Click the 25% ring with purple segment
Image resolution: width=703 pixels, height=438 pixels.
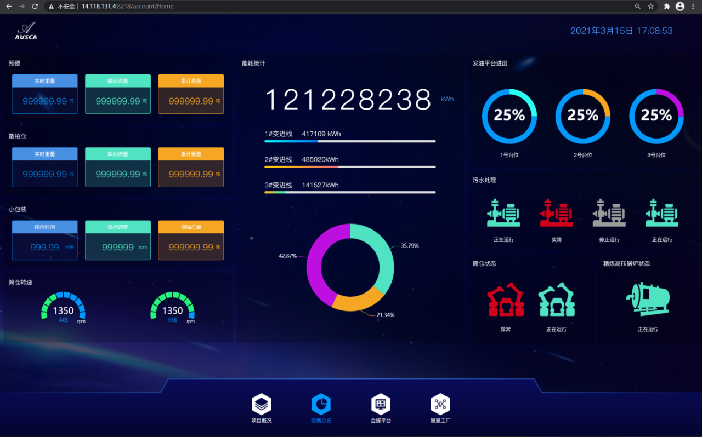pyautogui.click(x=656, y=116)
